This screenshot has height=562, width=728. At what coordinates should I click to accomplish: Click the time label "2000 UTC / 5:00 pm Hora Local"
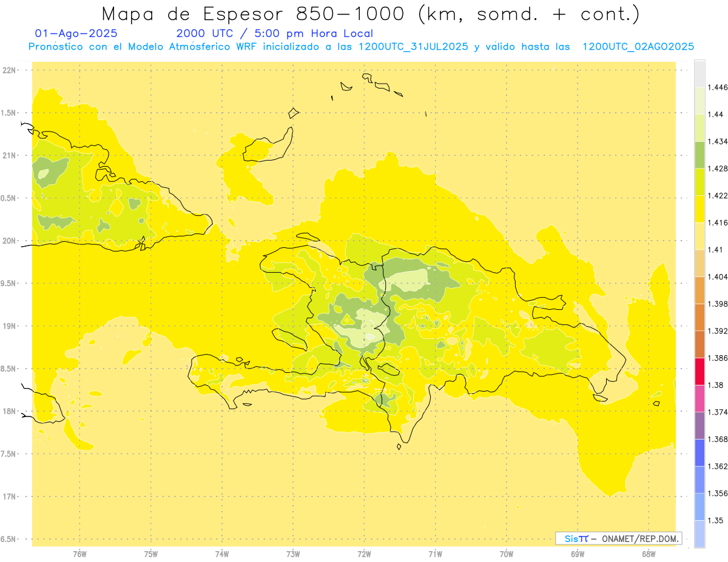(275, 34)
